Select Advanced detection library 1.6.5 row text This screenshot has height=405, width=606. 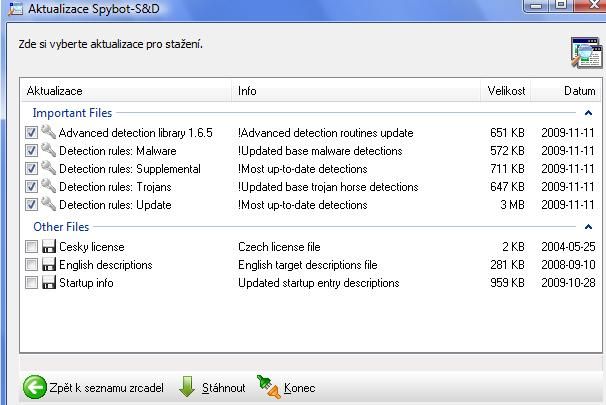click(136, 133)
